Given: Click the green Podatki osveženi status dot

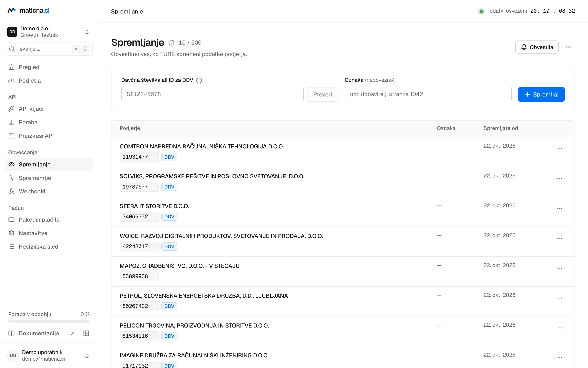Looking at the screenshot, I should coord(481,11).
